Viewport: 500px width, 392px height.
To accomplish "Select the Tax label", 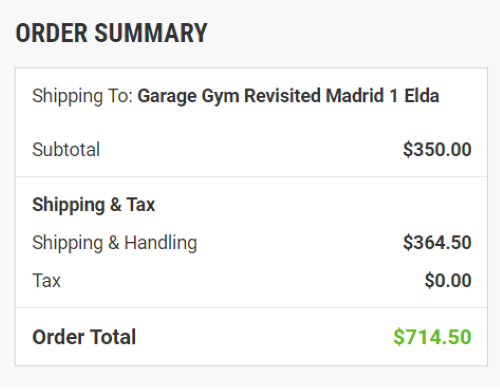I will 46,280.
